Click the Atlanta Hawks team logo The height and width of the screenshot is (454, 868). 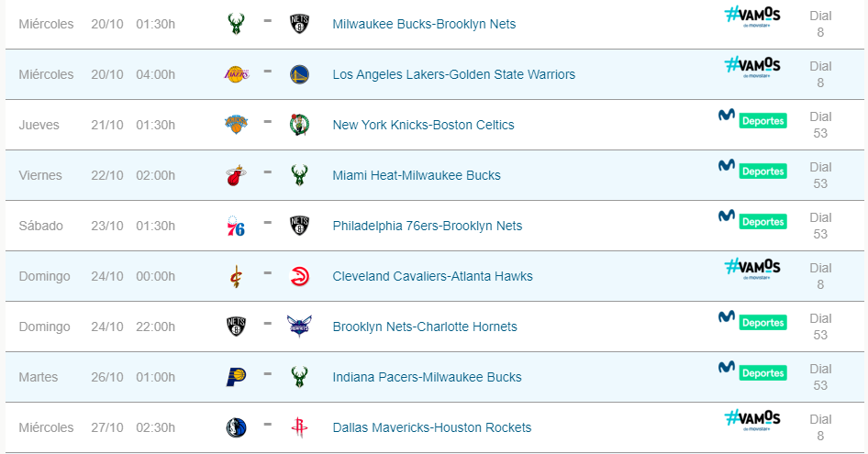tap(299, 276)
